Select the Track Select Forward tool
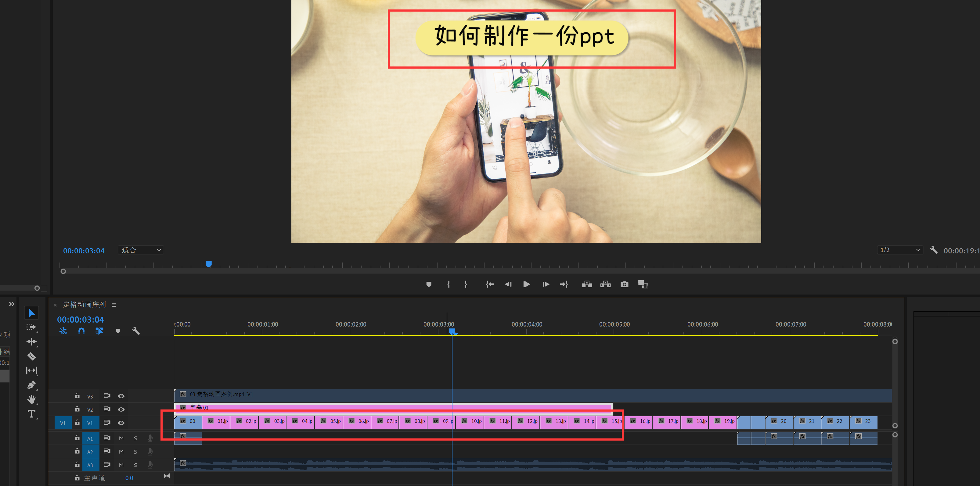980x486 pixels. pos(31,327)
